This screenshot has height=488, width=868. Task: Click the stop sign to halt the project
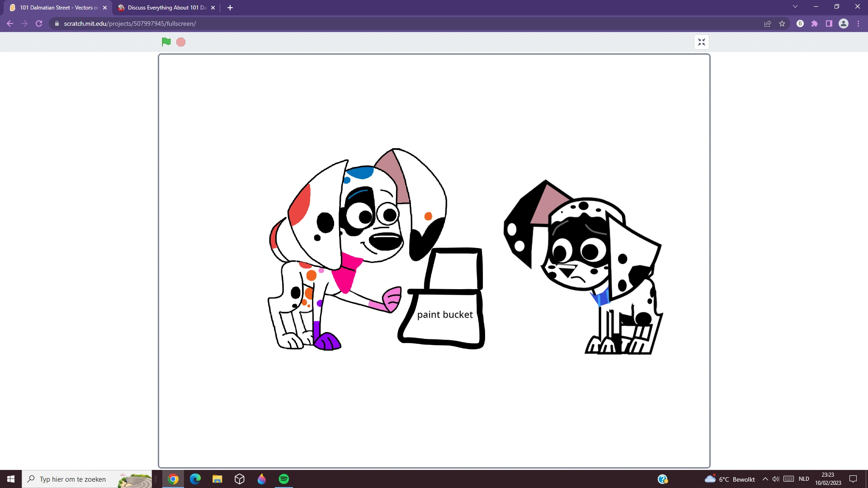[180, 42]
